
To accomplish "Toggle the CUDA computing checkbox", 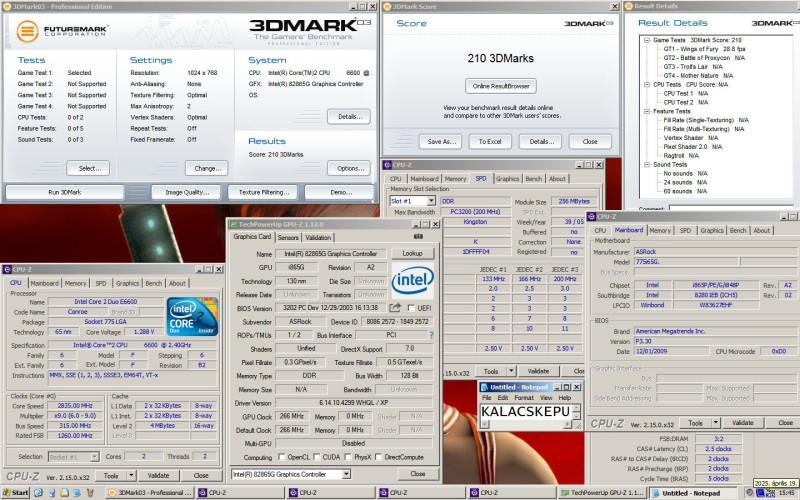I will pos(316,457).
